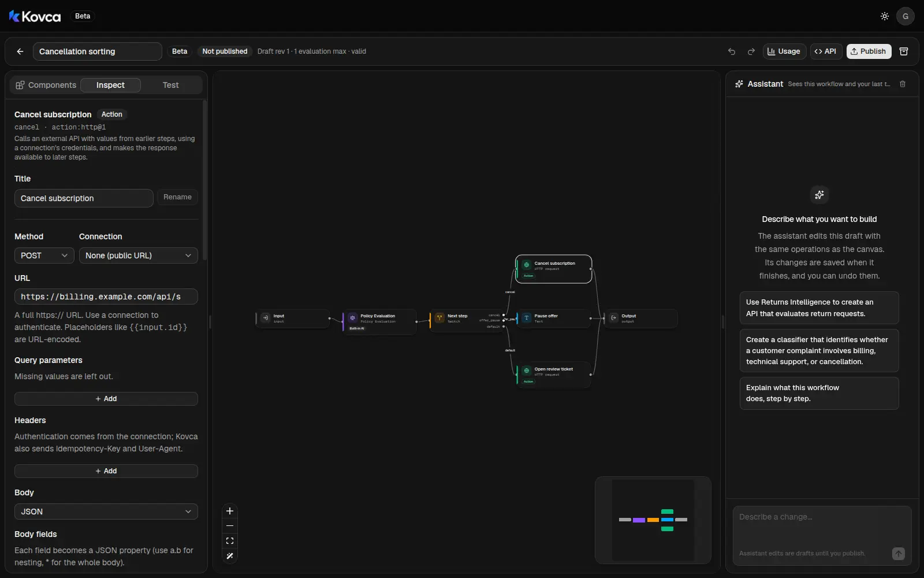Edit the workflow name field
This screenshot has height=578, width=924.
97,51
